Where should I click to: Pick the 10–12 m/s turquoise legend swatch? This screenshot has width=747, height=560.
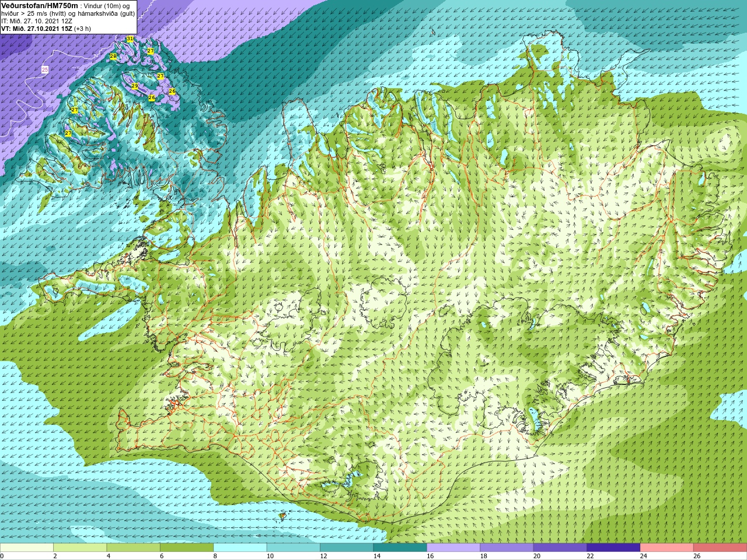[294, 548]
